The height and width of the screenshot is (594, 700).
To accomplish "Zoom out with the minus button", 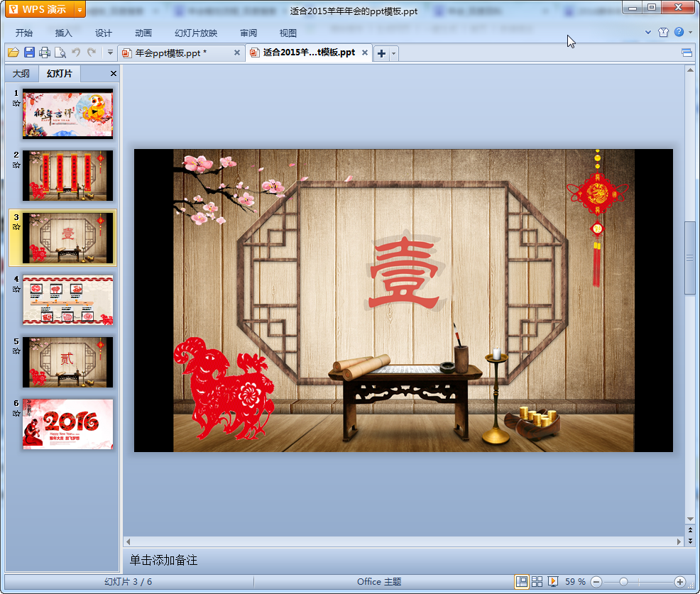I will [596, 581].
